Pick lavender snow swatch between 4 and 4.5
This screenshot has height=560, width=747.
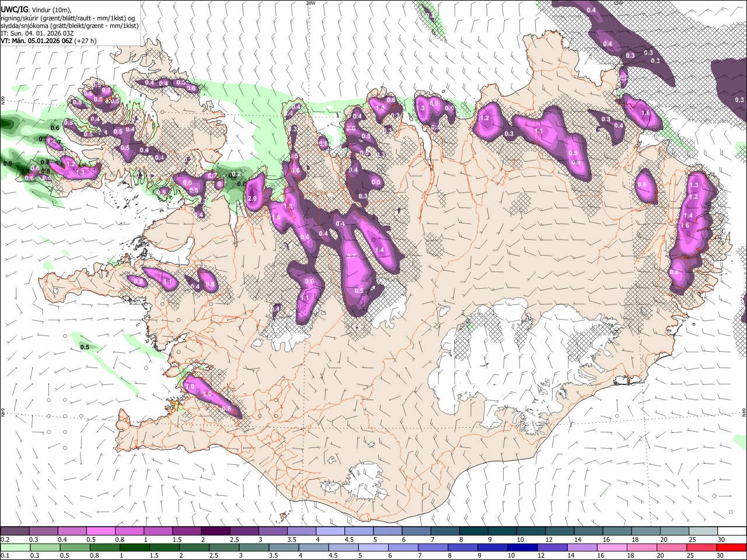330,531
